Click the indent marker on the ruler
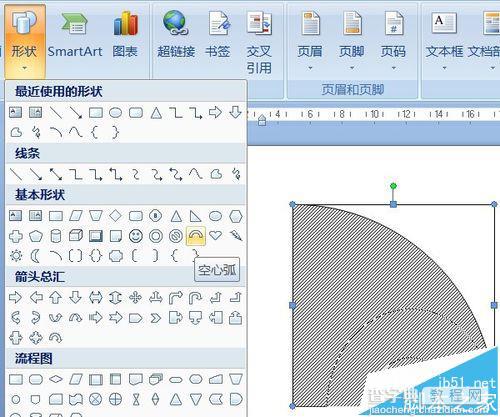 pyautogui.click(x=262, y=120)
